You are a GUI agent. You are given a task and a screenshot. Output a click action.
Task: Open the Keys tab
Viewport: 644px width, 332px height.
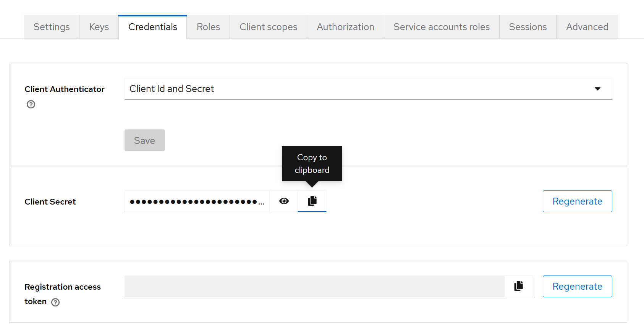pos(99,27)
